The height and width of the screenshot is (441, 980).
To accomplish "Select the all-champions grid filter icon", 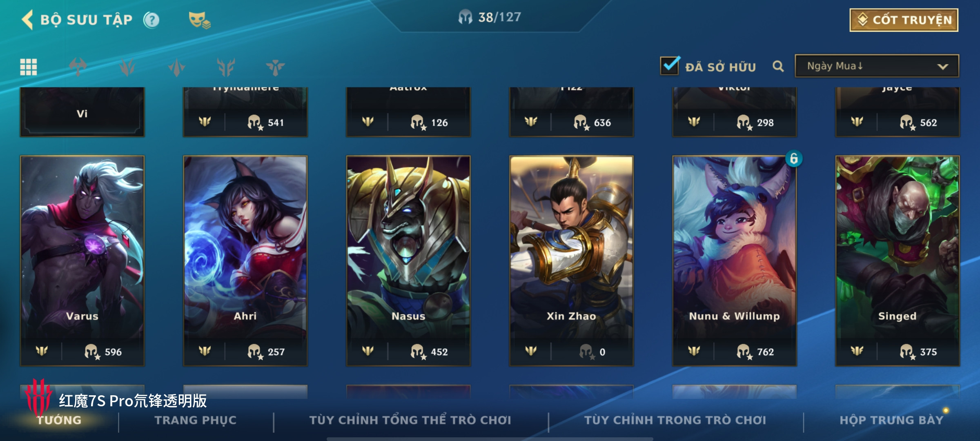I will (29, 67).
